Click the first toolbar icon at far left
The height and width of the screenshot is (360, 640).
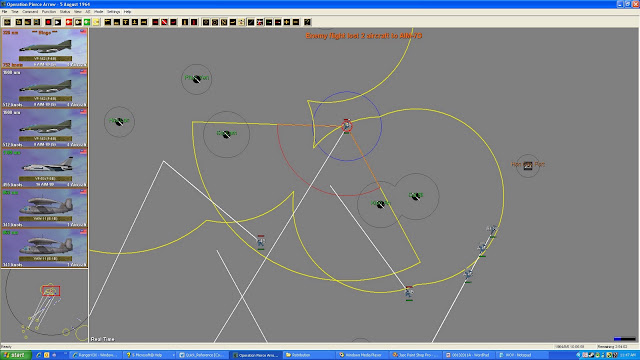point(7,22)
